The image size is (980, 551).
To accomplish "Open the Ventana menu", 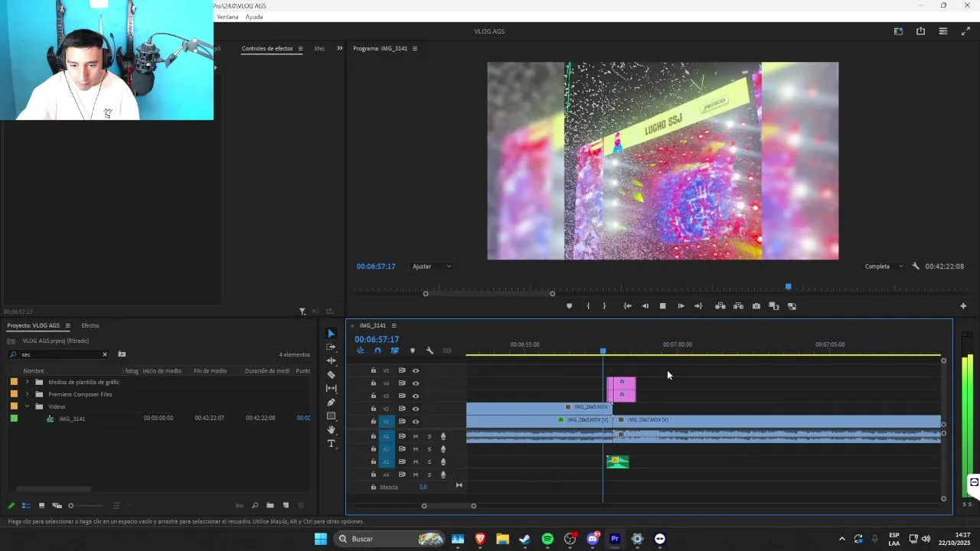I will pyautogui.click(x=227, y=17).
